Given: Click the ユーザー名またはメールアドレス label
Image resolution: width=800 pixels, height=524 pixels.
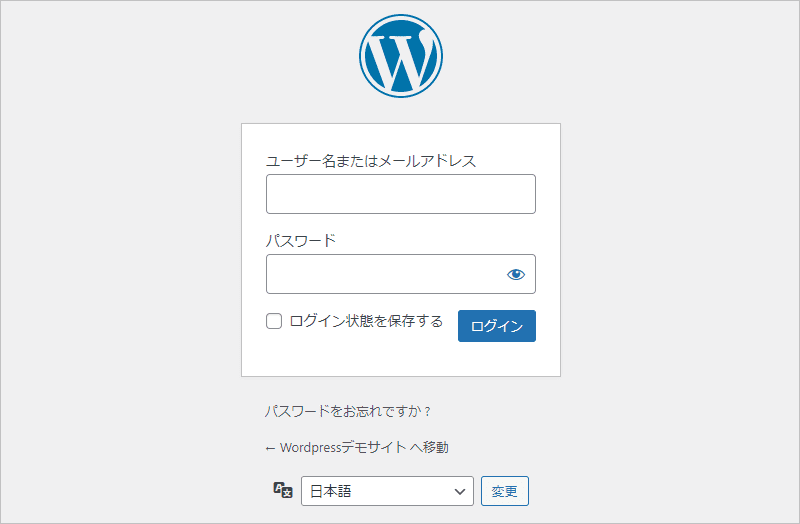Looking at the screenshot, I should (x=371, y=161).
